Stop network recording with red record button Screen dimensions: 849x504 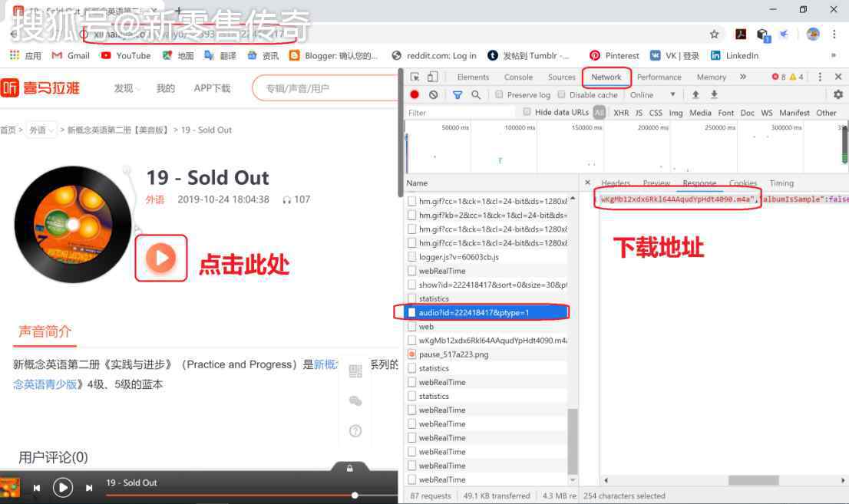[415, 94]
